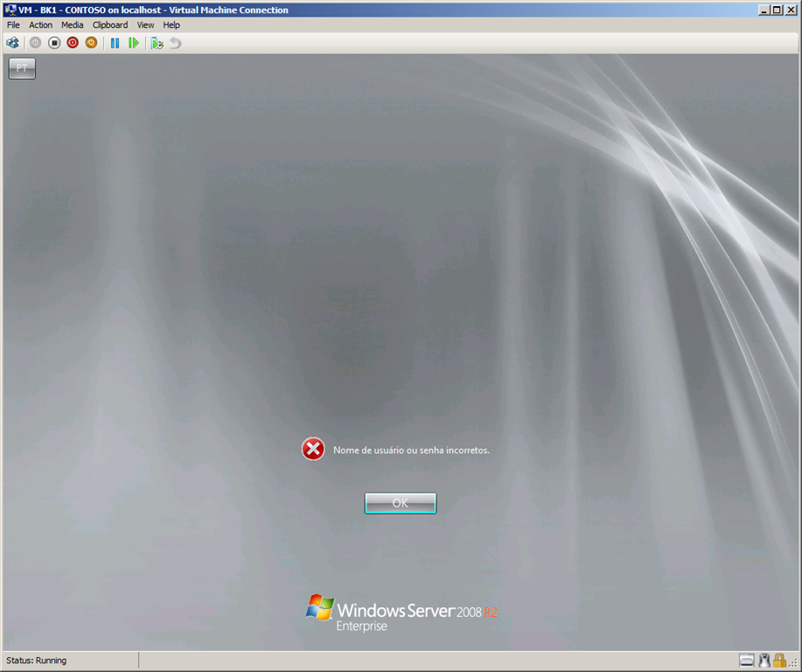
Task: Open the Action menu
Action: (x=41, y=25)
